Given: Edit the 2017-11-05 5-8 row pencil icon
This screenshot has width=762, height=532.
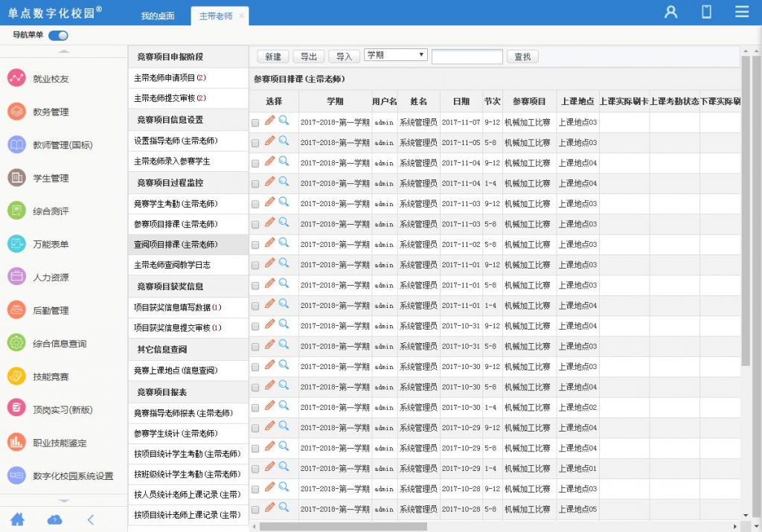Looking at the screenshot, I should coord(269,141).
